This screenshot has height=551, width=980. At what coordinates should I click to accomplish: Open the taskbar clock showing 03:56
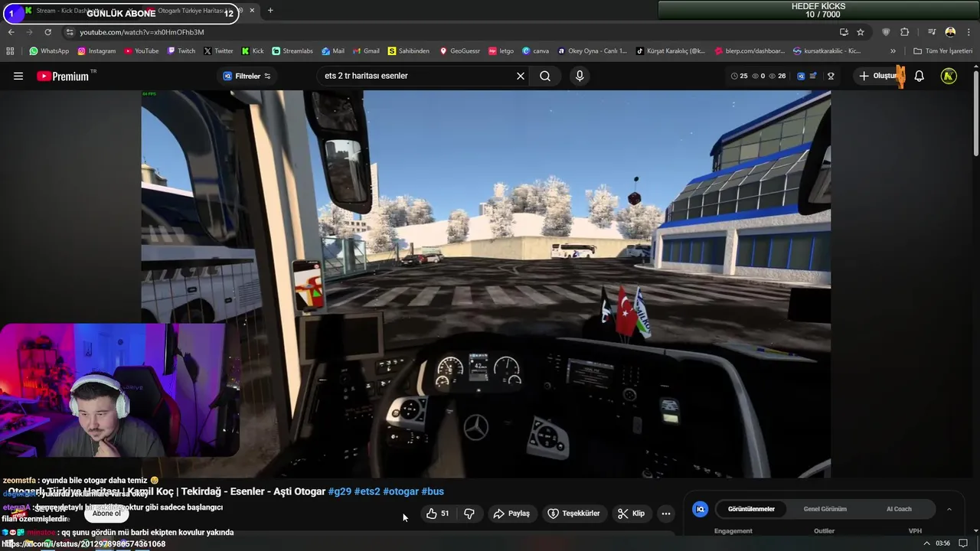(x=942, y=543)
